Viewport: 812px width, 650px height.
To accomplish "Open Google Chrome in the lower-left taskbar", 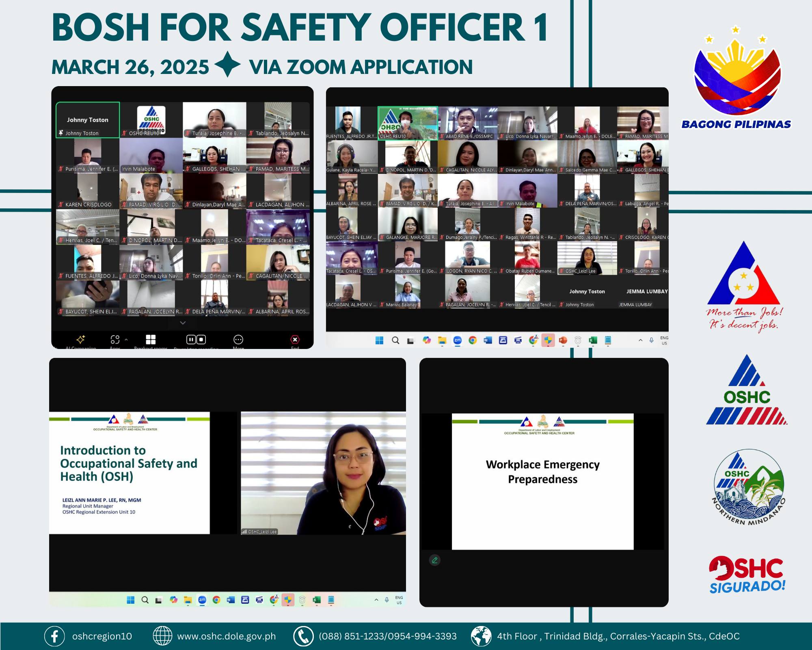I will click(216, 600).
